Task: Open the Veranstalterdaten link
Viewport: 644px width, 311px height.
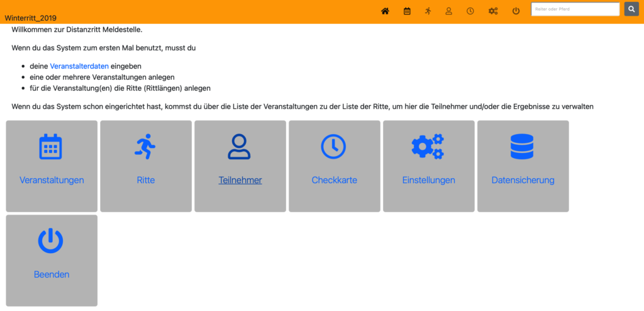Action: tap(79, 66)
